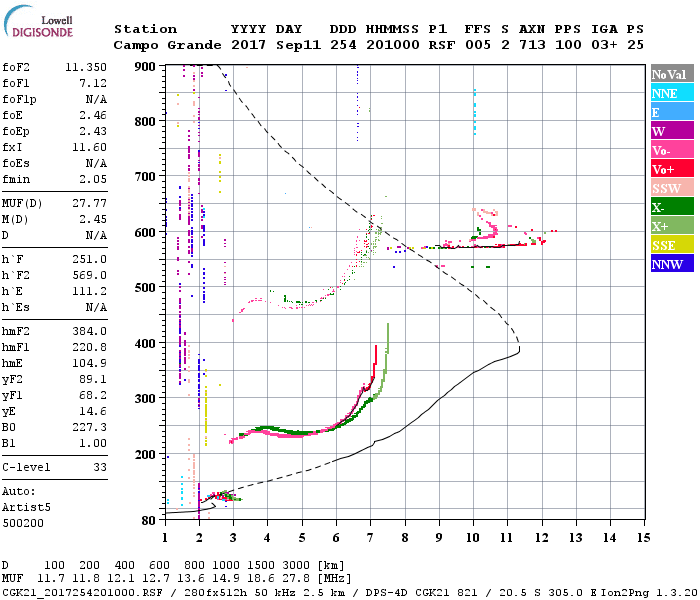The image size is (700, 600).
Task: Click the 80 km height axis label
Action: pos(149,521)
